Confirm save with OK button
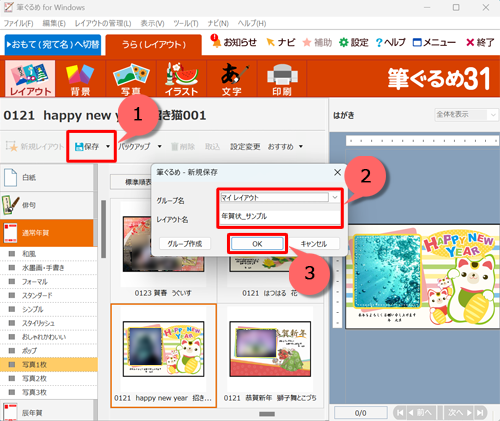The image size is (500, 421). click(257, 244)
